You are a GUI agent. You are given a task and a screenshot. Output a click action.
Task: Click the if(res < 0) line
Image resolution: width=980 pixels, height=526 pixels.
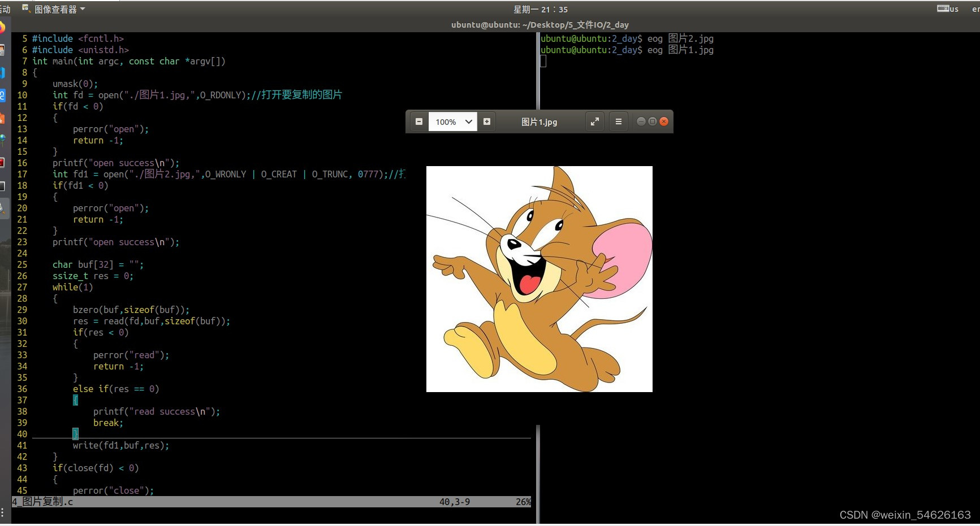[x=101, y=332]
